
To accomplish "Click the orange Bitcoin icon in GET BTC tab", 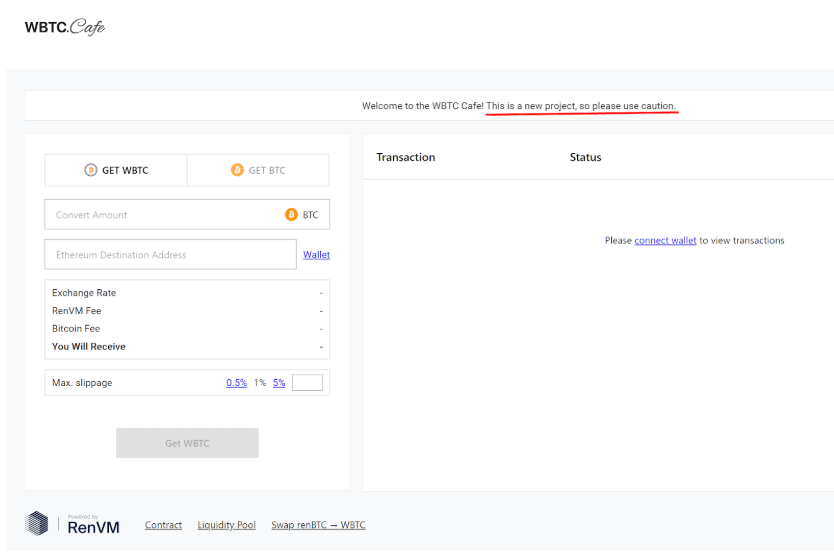I will click(237, 170).
